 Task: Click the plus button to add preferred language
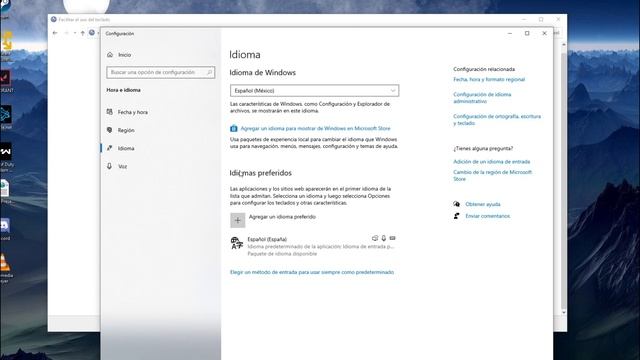pos(238,220)
